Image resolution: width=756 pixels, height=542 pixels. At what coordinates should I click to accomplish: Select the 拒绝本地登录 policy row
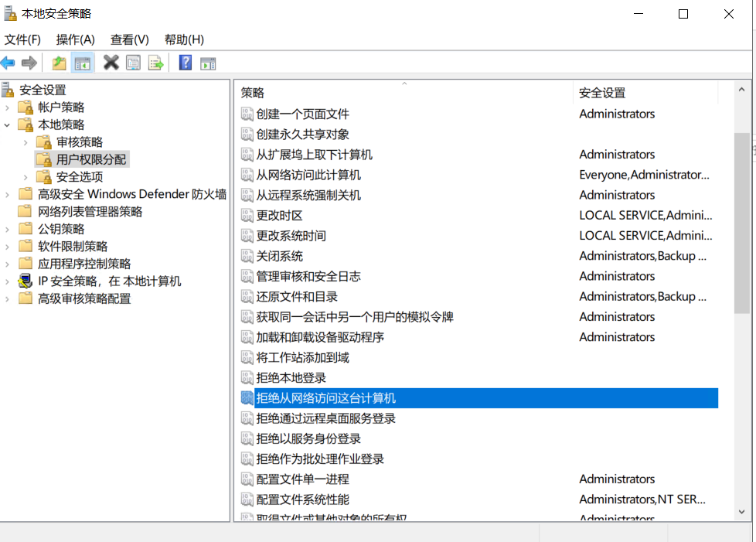291,378
